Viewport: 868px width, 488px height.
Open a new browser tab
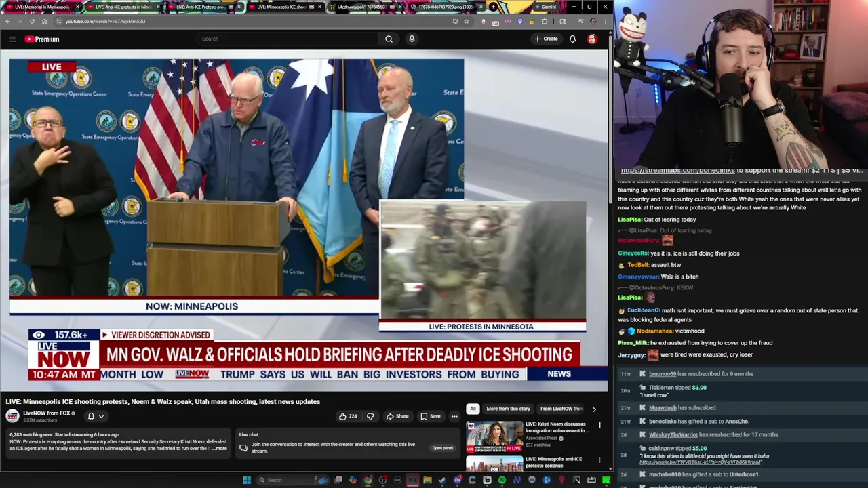coord(493,7)
